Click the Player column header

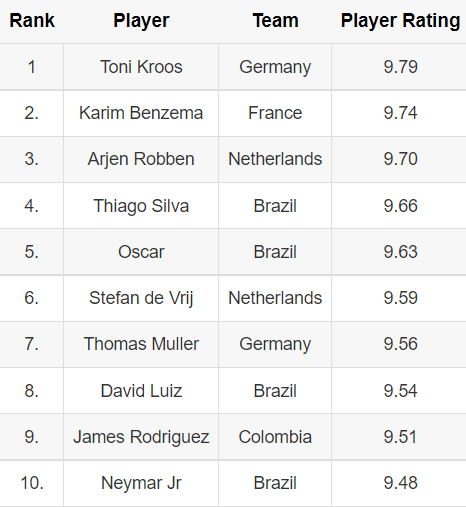[141, 21]
